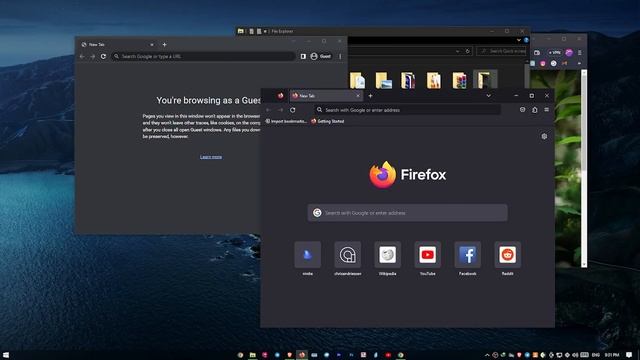
Task: Open File Explorer help icon
Action: [x=526, y=40]
